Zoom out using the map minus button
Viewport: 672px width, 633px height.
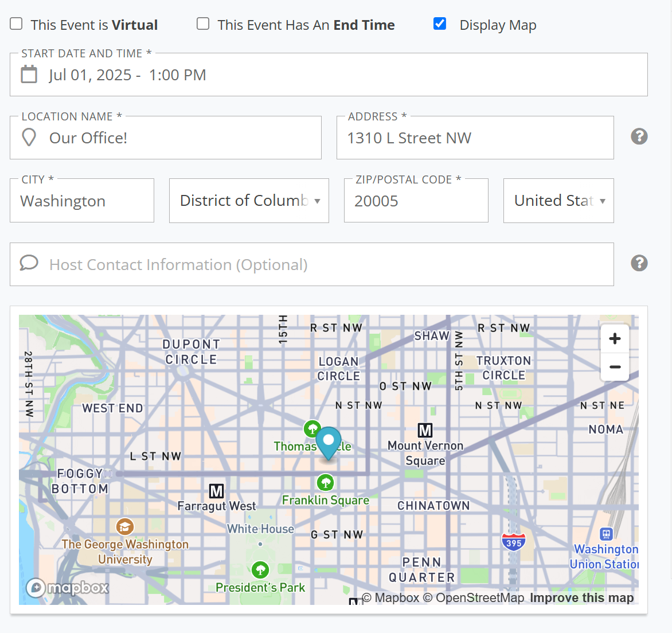coord(614,367)
